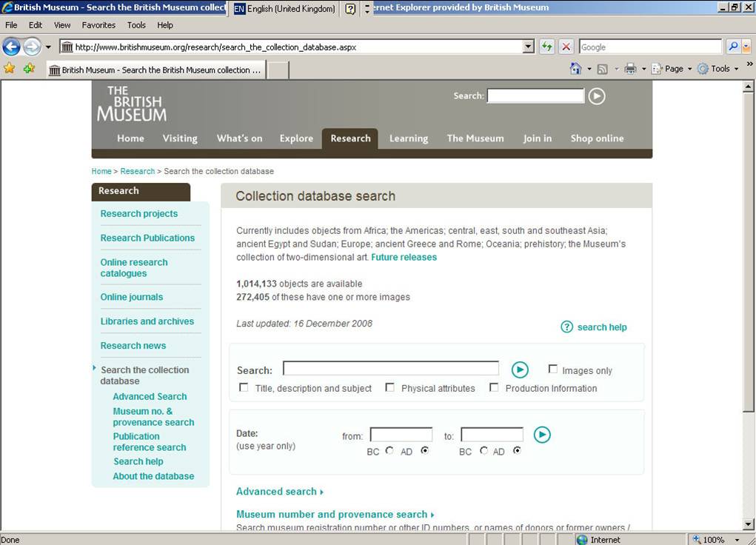Check the Physical attributes option
The image size is (756, 545).
[389, 387]
